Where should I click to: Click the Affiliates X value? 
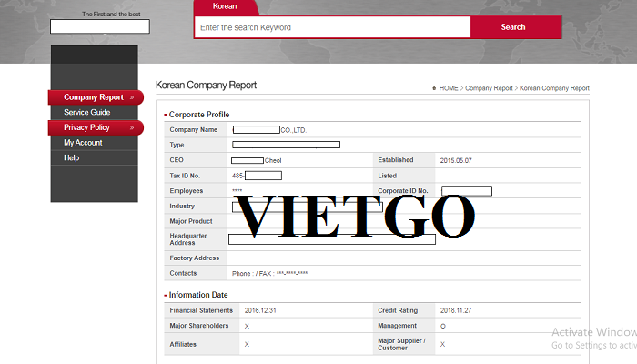tap(247, 345)
